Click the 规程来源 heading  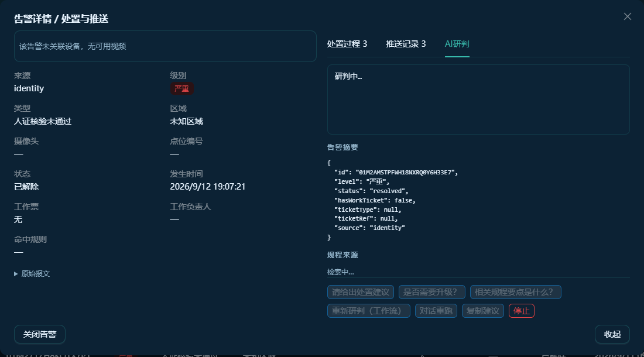pos(342,255)
